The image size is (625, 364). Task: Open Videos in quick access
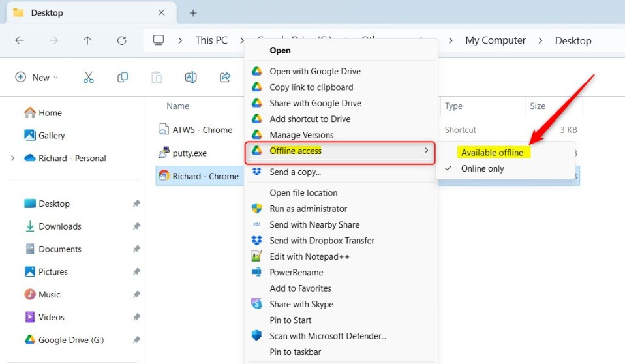coord(44,317)
